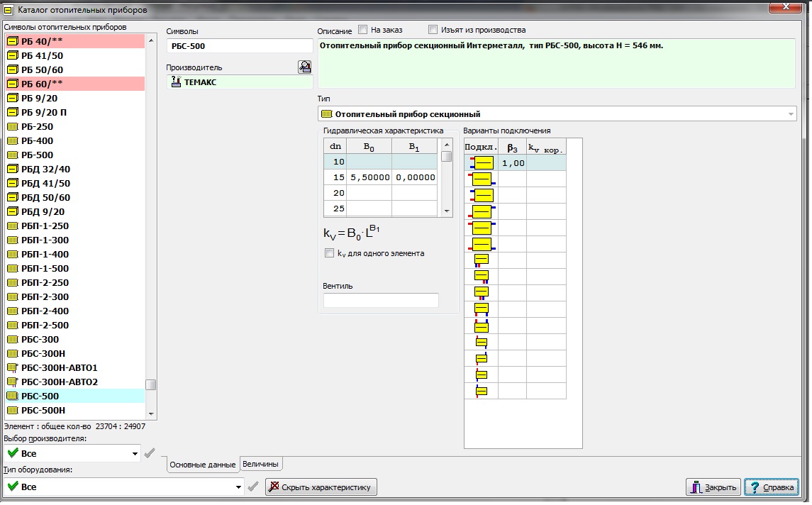
Task: Click the ТЕМАКС manufacturer icon
Action: click(x=177, y=82)
